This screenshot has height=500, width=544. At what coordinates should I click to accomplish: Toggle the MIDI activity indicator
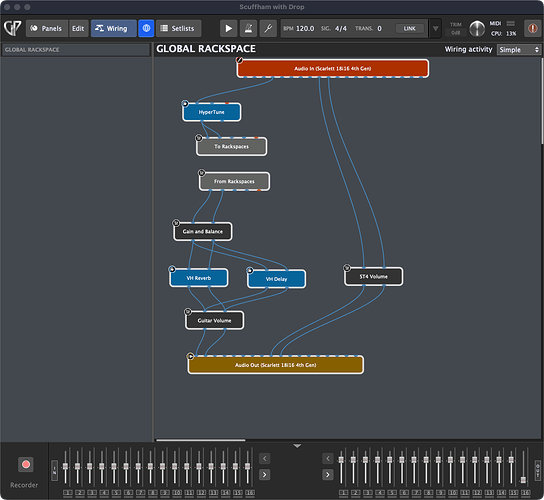tap(510, 23)
